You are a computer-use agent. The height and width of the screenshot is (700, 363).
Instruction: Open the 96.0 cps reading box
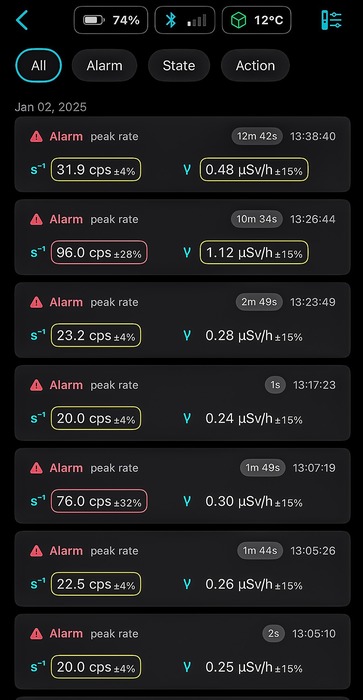[99, 253]
